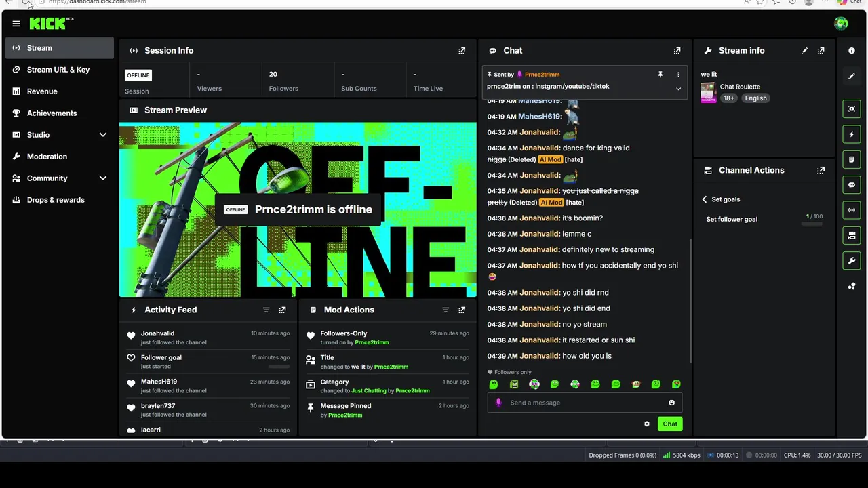Click the follower goal progress bar
Image resolution: width=868 pixels, height=488 pixels.
coord(812,224)
